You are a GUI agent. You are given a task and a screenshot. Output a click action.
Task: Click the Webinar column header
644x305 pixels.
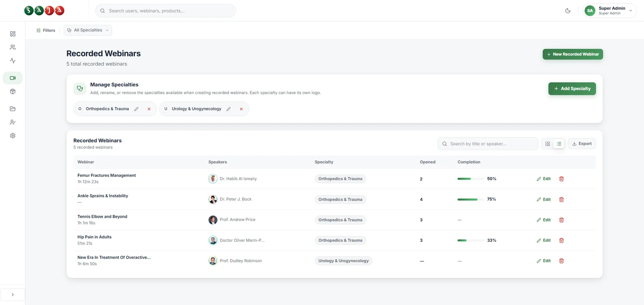click(86, 162)
